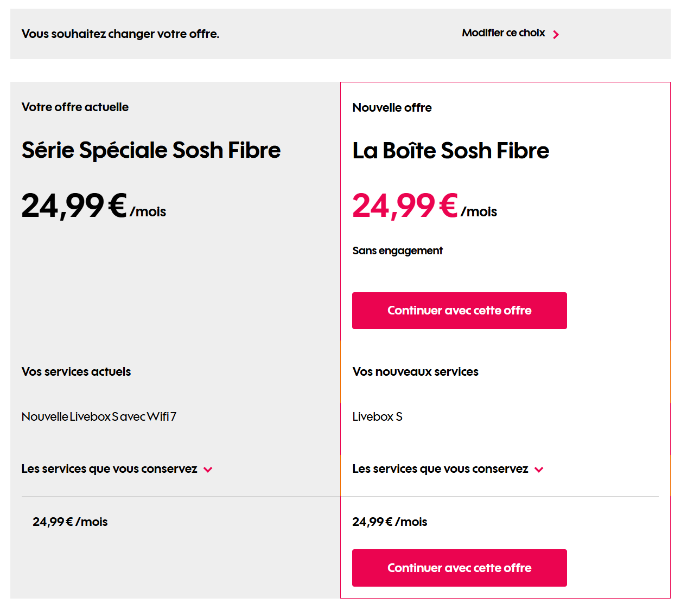Screen dimensions: 700x604
Task: Select the "Série Spéciale Sosh Fibre" title
Action: (151, 150)
